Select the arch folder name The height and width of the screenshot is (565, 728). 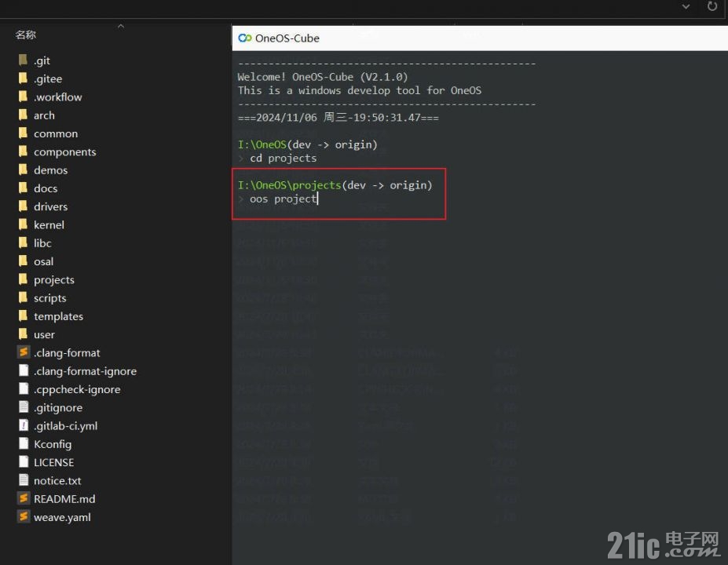click(44, 115)
